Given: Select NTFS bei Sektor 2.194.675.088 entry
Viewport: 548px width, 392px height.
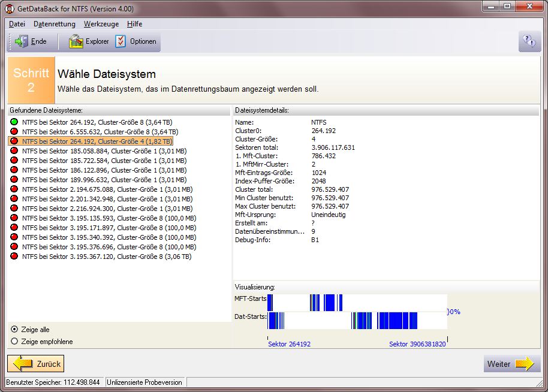Looking at the screenshot, I should tap(107, 189).
